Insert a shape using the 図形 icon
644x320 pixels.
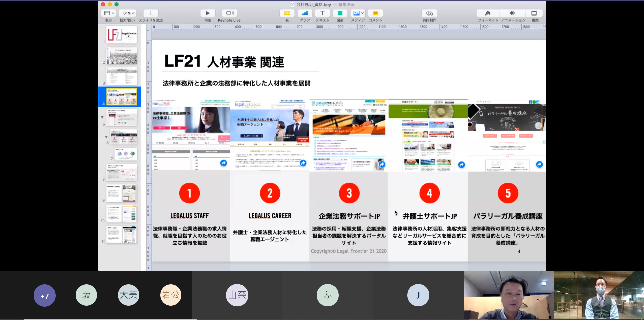(340, 13)
